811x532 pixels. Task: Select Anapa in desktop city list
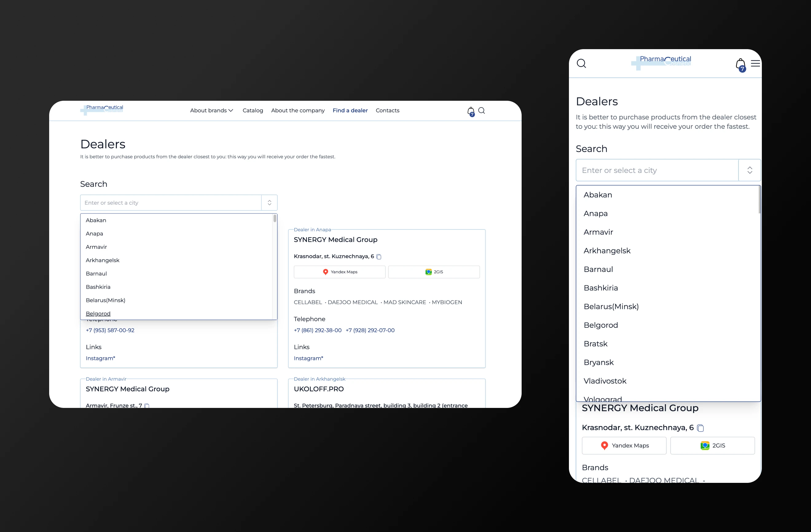click(177, 233)
